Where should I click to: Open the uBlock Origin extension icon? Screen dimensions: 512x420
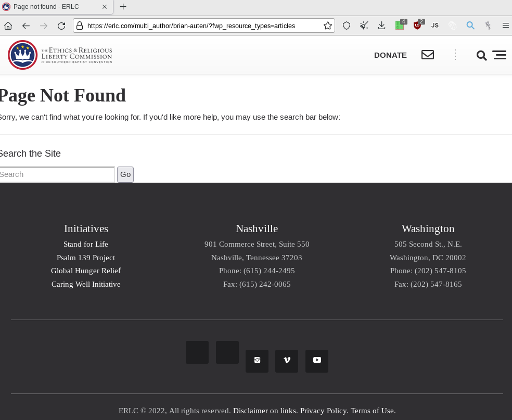tap(418, 25)
